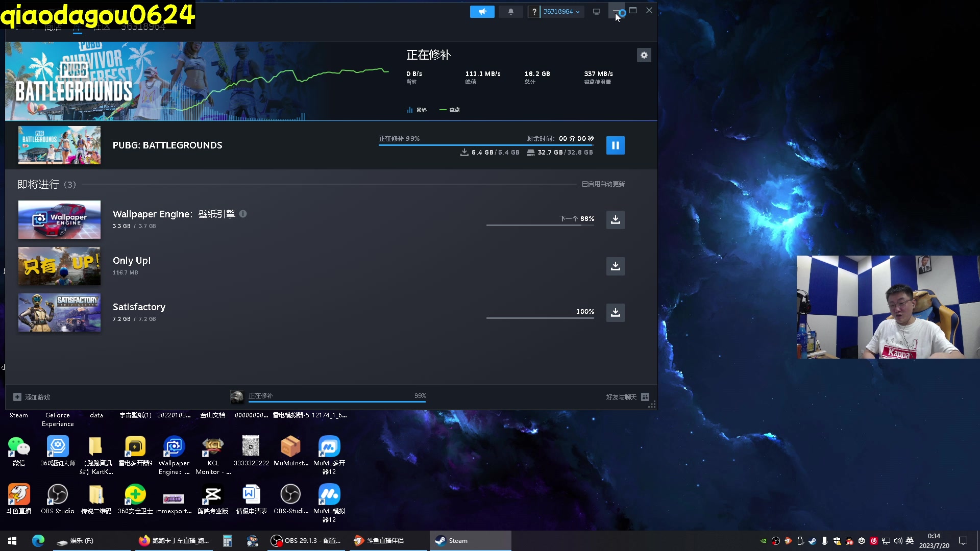Select the Wallpaper Engine thumbnail
Screen dimensions: 980x551
coord(59,219)
